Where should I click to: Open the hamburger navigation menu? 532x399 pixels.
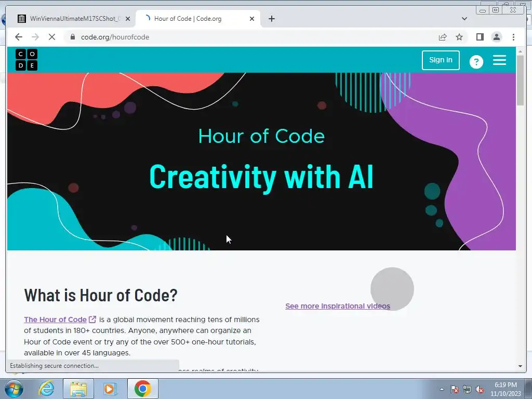pyautogui.click(x=499, y=60)
